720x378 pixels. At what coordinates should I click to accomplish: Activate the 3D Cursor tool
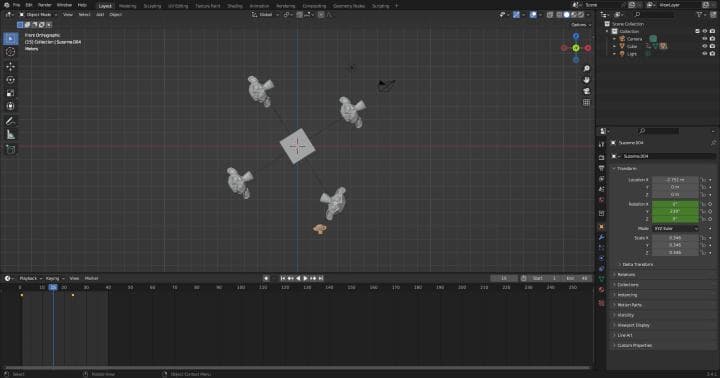tap(11, 52)
